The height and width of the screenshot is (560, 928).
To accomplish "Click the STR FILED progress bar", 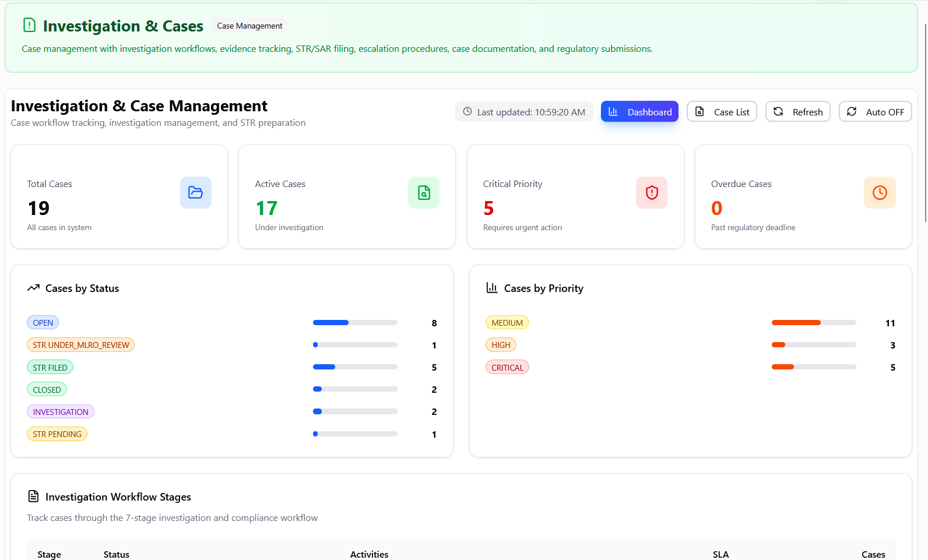I will click(355, 367).
